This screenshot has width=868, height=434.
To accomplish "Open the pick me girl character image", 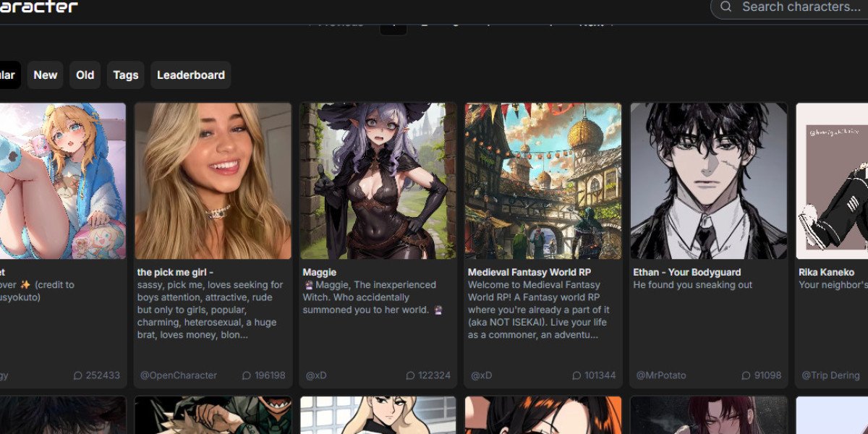I will [x=213, y=181].
